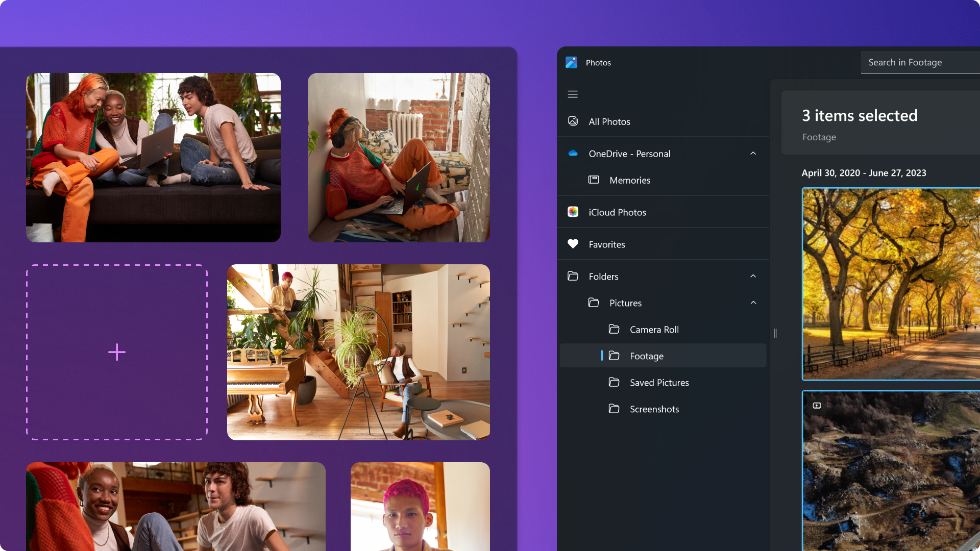Screen dimensions: 980x551
Task: Click the Screenshots folder icon
Action: (x=614, y=409)
